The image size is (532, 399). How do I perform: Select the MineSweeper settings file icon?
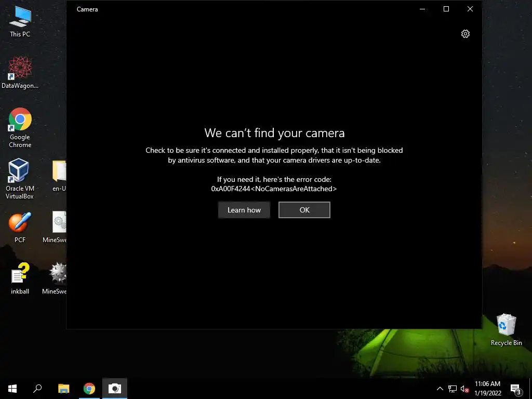tap(55, 228)
